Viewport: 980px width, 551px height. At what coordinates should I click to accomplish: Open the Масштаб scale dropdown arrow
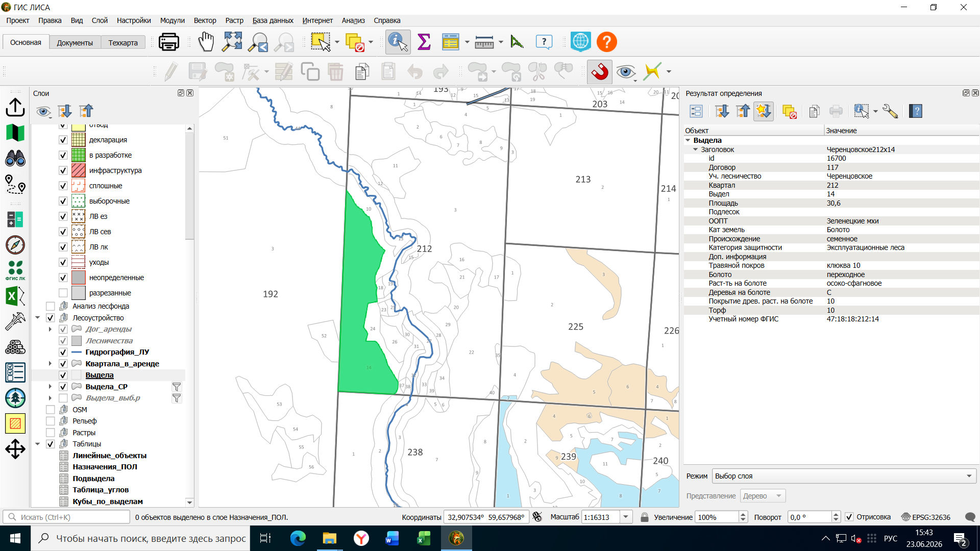[x=625, y=517]
